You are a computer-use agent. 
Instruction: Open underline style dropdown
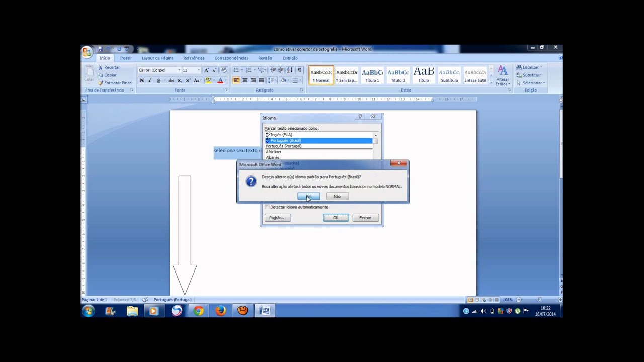[165, 80]
